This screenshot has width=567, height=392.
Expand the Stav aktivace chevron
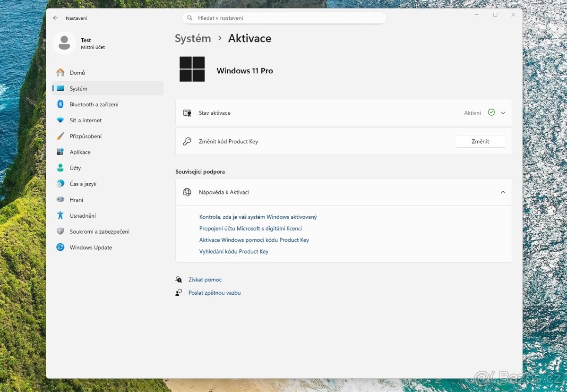pyautogui.click(x=503, y=113)
